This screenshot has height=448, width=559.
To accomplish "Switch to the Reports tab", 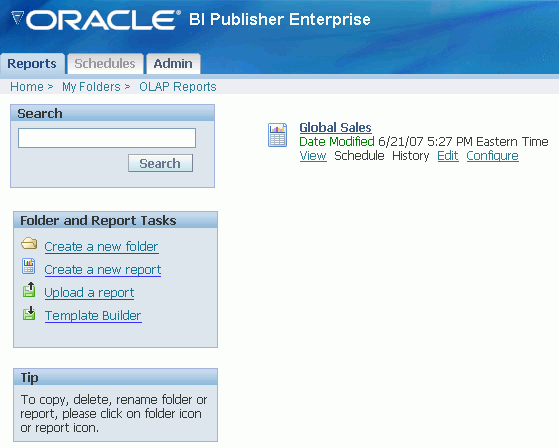I will 32,64.
